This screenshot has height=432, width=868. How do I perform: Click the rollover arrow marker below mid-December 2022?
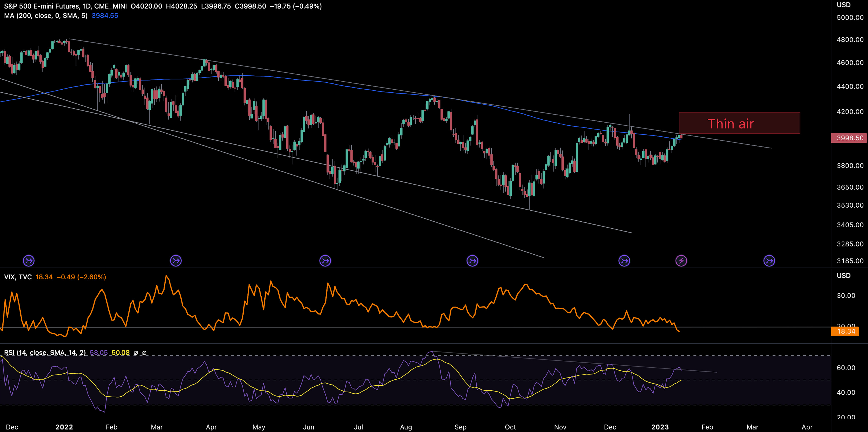coord(624,261)
